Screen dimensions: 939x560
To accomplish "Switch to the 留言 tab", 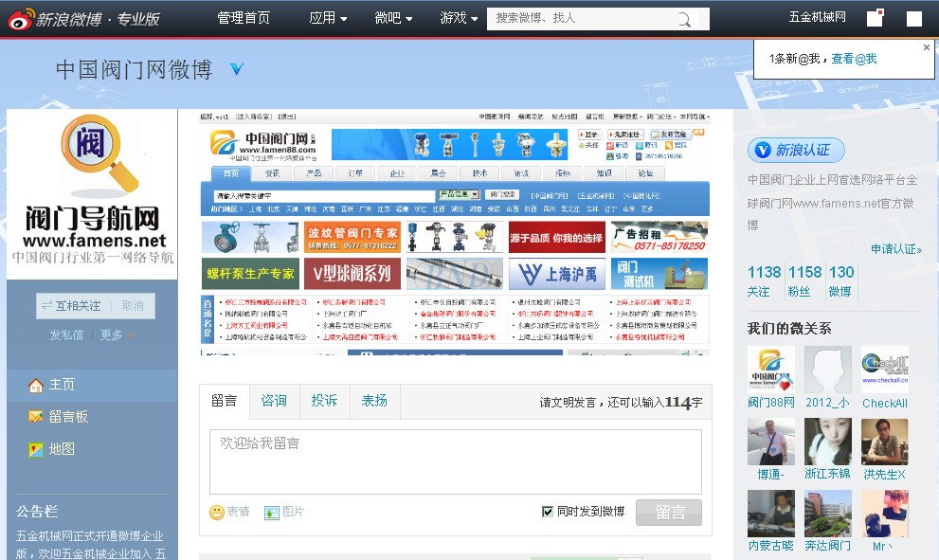I will [x=224, y=401].
